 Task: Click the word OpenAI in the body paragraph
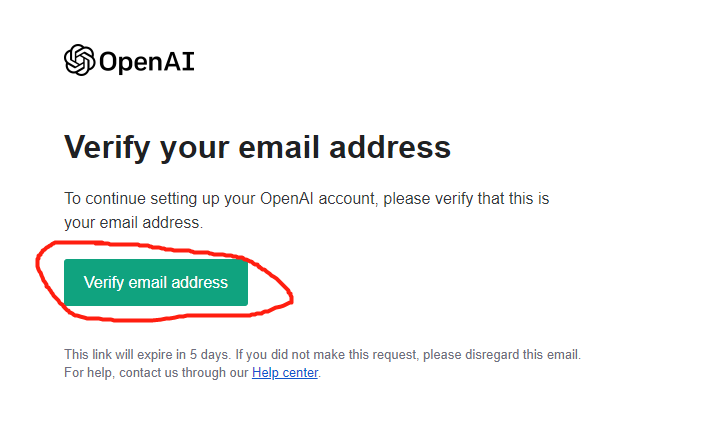coord(286,198)
